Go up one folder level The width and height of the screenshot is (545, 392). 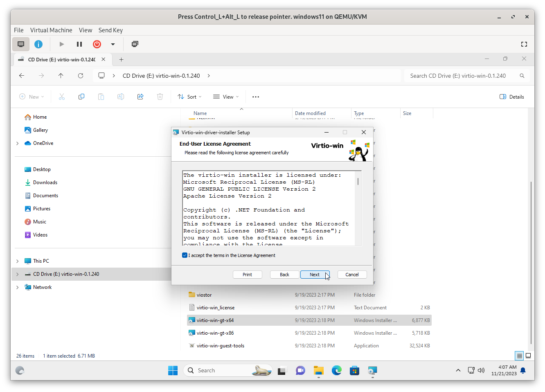pyautogui.click(x=61, y=76)
